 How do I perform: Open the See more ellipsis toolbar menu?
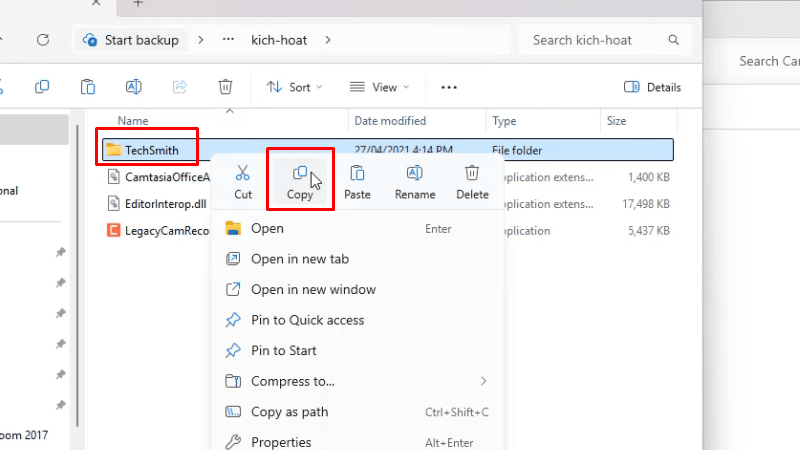pos(449,87)
